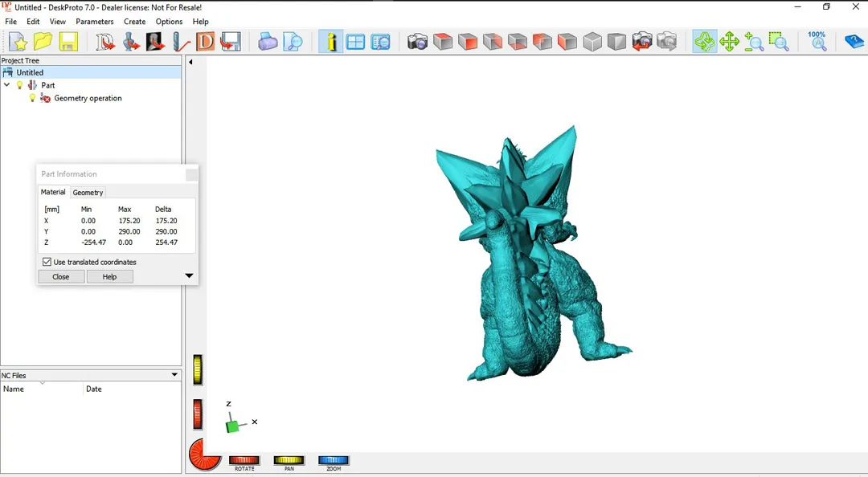The width and height of the screenshot is (868, 477).
Task: Switch to the Geometry tab
Action: point(88,193)
